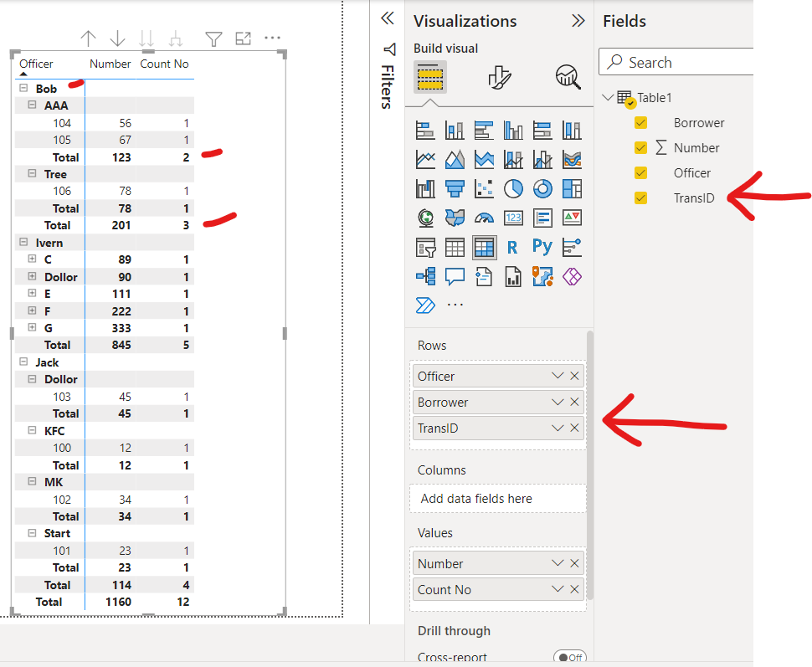Uncheck the Officer field
Viewport: 812px width, 667px height.
click(x=640, y=173)
